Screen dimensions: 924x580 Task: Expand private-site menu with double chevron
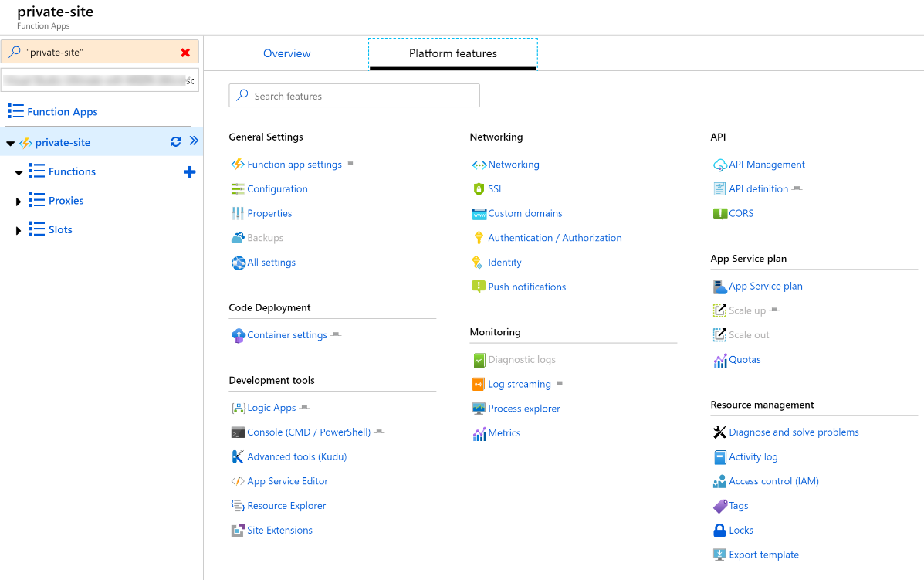tap(194, 141)
